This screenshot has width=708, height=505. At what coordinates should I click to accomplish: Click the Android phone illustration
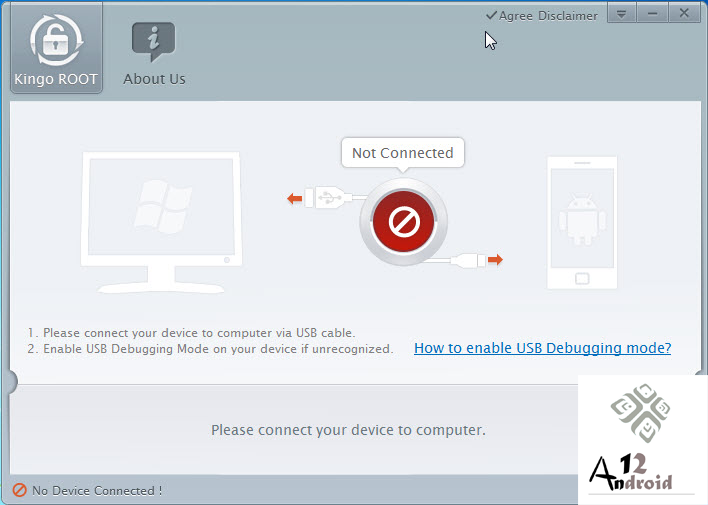582,223
